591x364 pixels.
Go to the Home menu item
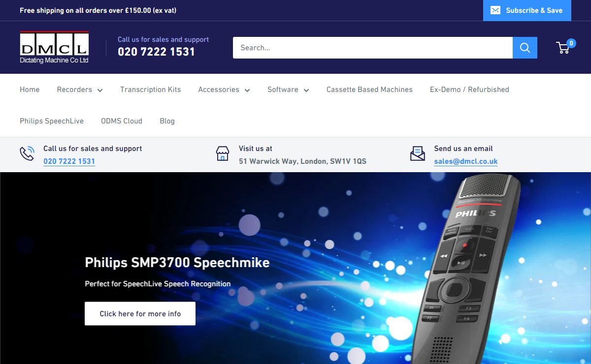pyautogui.click(x=30, y=90)
